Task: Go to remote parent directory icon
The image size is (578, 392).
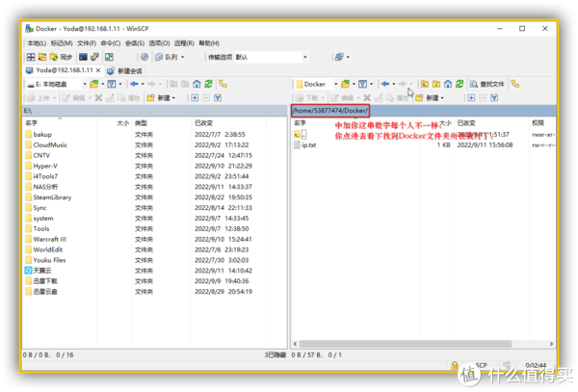Action: tap(425, 84)
